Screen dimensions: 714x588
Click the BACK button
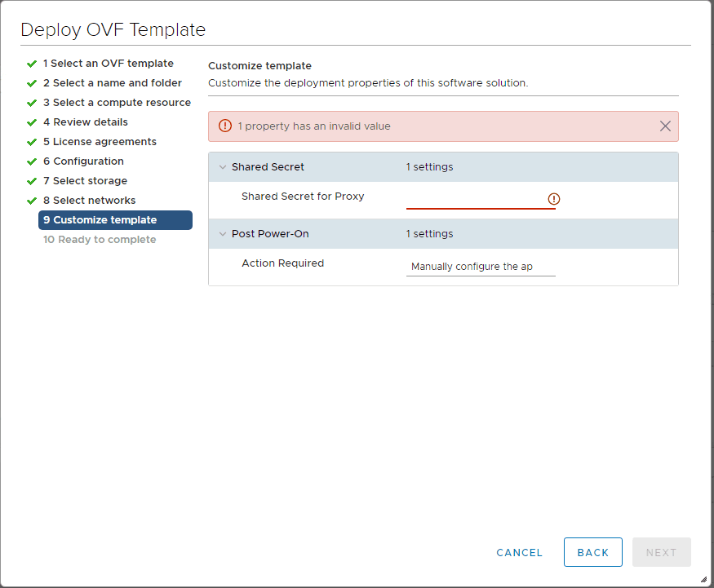tap(593, 552)
